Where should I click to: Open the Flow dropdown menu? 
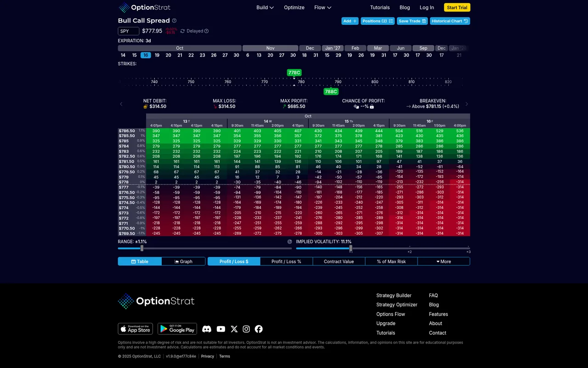tap(323, 7)
